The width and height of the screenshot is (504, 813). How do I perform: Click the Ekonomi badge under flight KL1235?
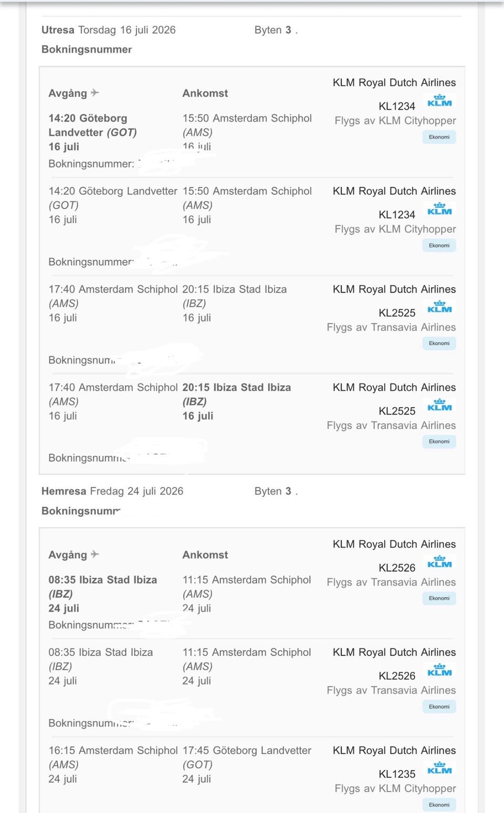click(x=439, y=805)
